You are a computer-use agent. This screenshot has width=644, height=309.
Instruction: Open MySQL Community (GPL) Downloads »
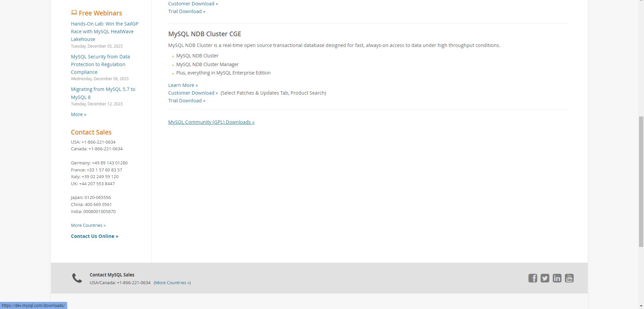click(x=211, y=122)
